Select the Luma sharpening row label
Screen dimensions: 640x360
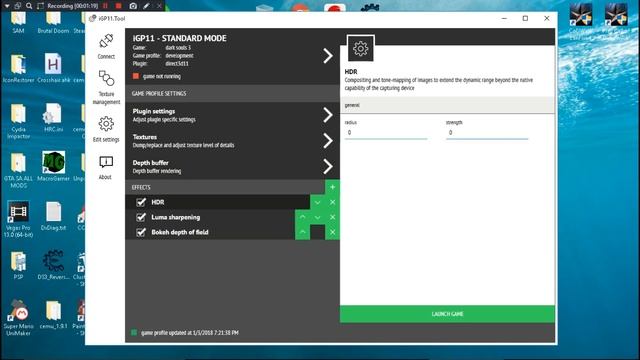tap(176, 217)
